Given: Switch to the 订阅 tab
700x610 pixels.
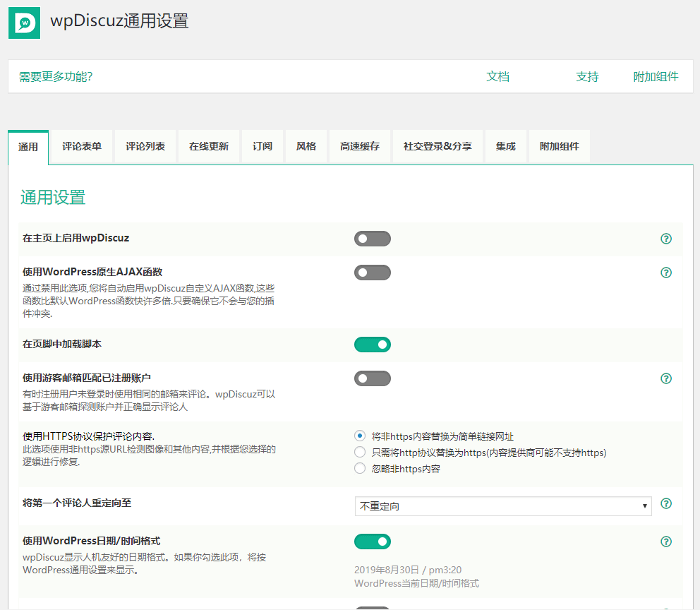Looking at the screenshot, I should click(x=262, y=146).
